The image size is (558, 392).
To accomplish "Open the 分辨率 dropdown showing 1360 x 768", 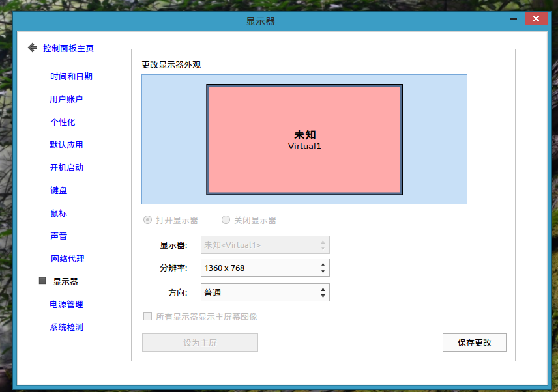I will [265, 268].
